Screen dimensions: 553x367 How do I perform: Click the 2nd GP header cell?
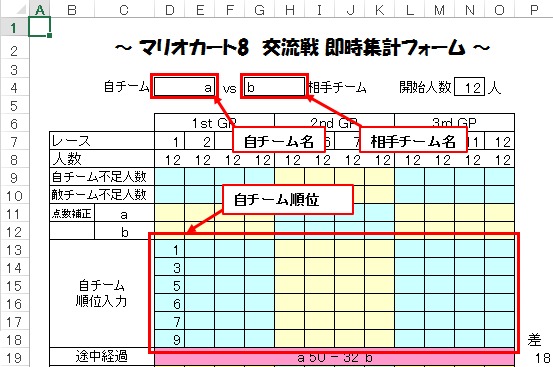tap(334, 122)
